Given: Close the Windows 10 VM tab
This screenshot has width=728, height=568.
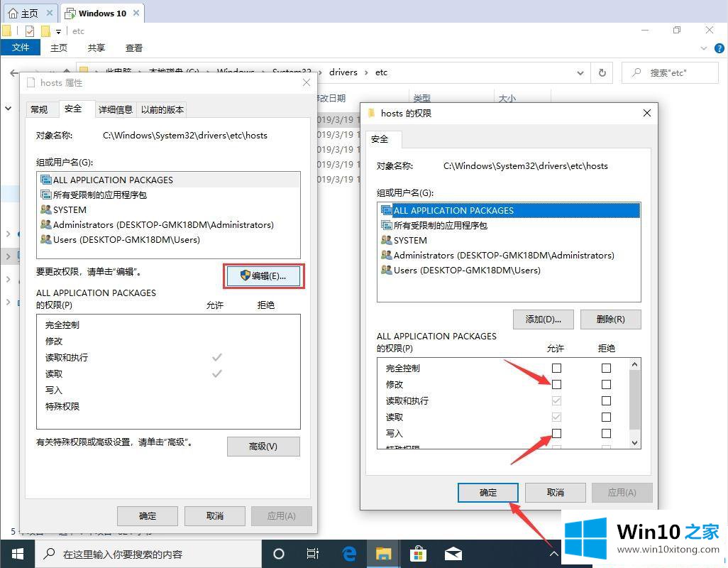Looking at the screenshot, I should pos(136,13).
